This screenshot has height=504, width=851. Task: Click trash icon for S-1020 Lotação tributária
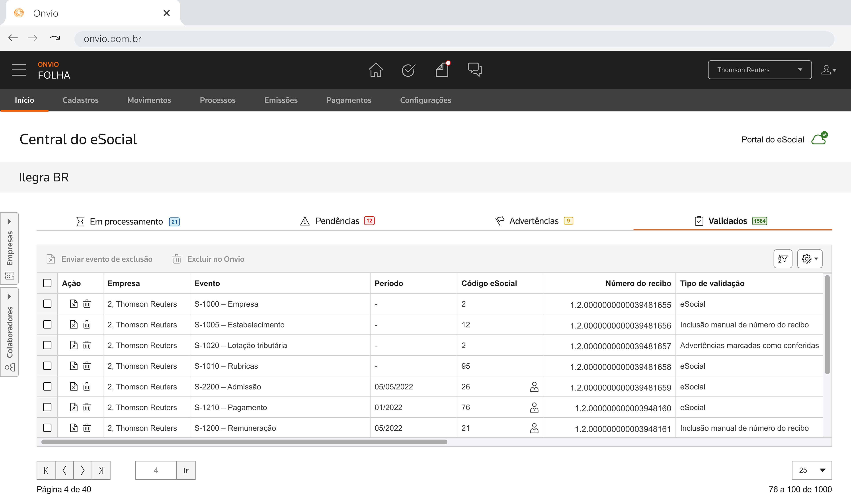coord(87,345)
